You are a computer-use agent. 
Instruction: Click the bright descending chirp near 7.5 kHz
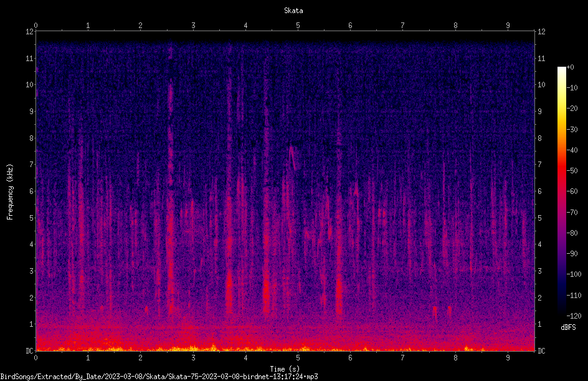click(293, 158)
